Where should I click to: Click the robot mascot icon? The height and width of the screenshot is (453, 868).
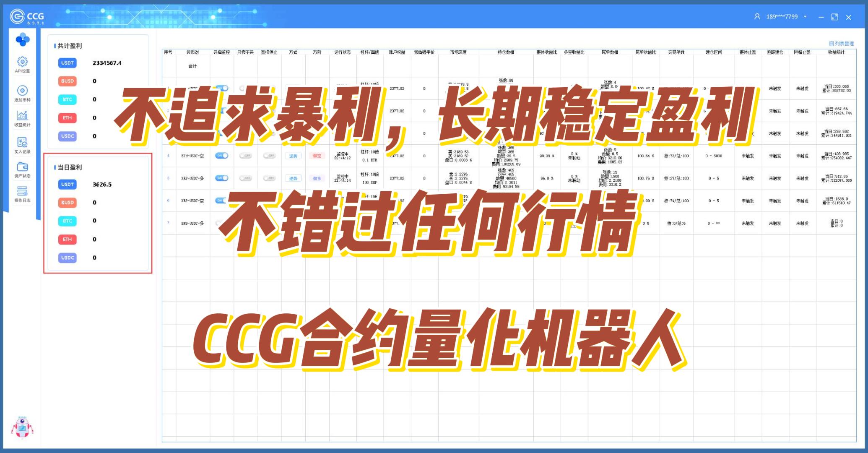pos(22,428)
